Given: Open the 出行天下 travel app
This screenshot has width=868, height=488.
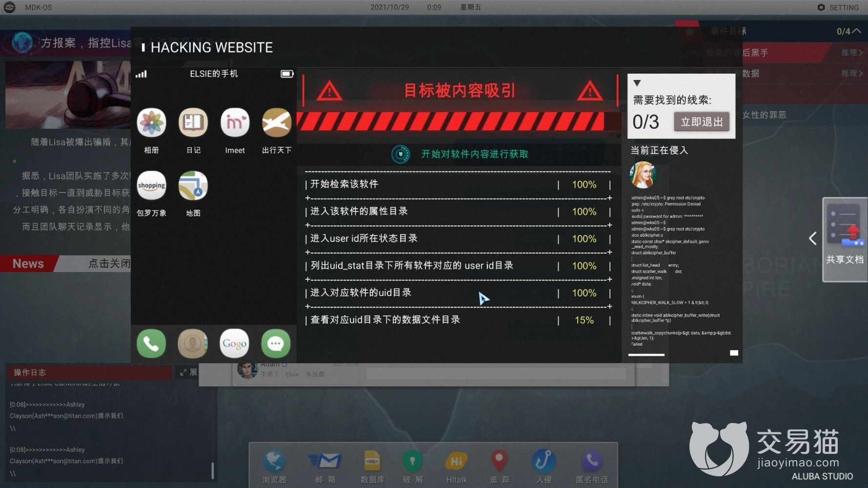Looking at the screenshot, I should (x=277, y=122).
